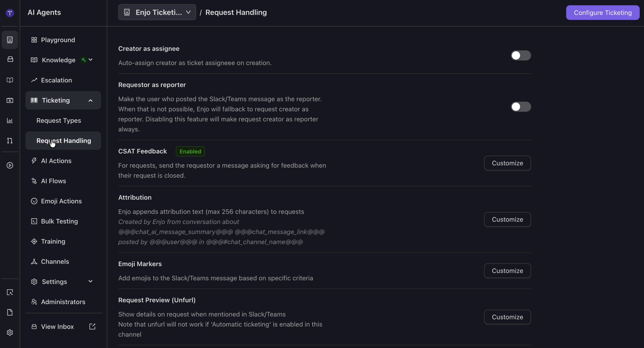
Task: Click the Escalation trend icon
Action: 34,80
